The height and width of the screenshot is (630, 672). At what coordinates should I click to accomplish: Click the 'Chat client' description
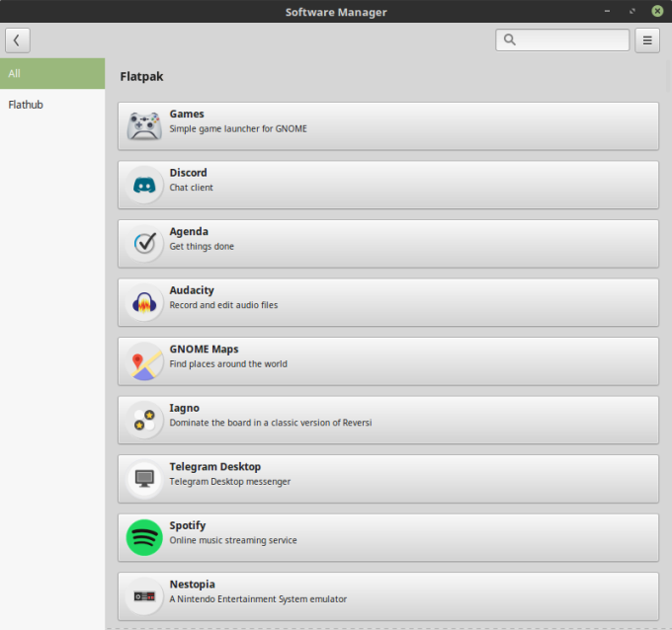(x=191, y=188)
